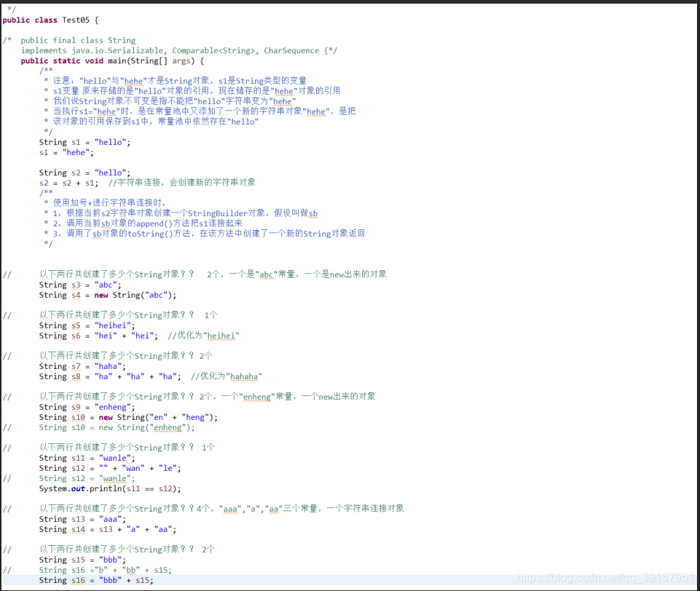The width and height of the screenshot is (700, 591).
Task: Click the line 'String s6 = "hei" + "hei";'
Action: [98, 336]
